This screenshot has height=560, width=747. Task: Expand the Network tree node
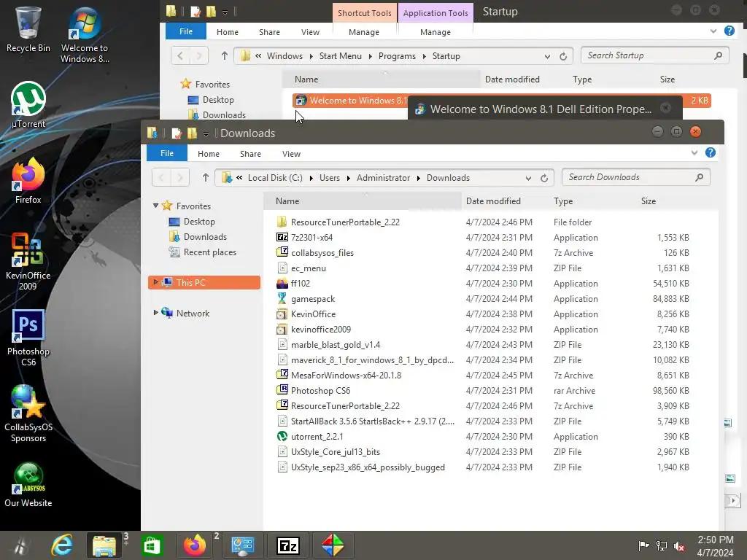pos(156,312)
